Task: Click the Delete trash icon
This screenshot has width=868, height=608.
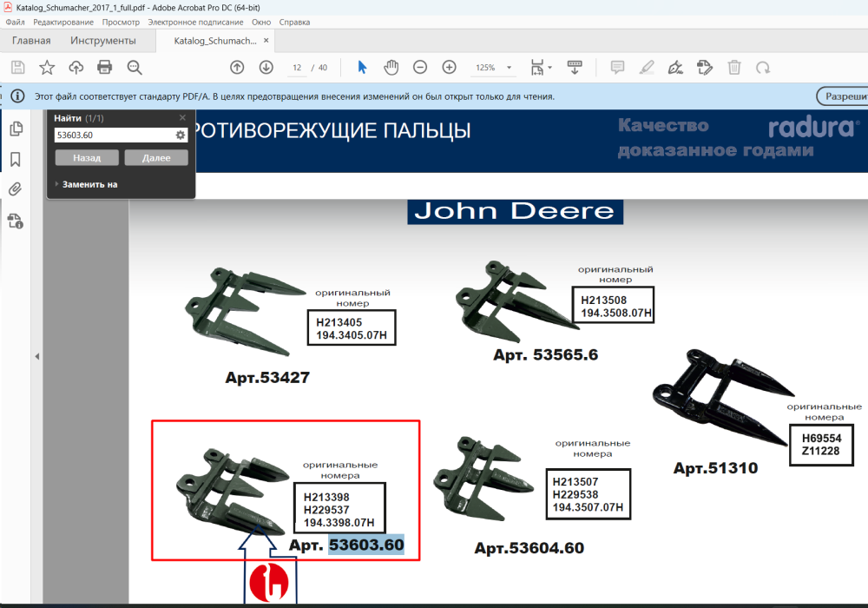Action: coord(734,68)
